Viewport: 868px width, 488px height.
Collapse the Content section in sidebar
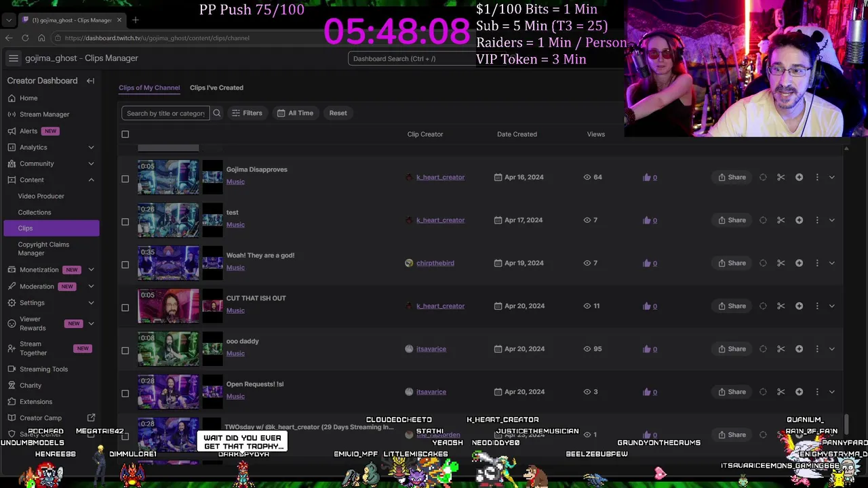pyautogui.click(x=91, y=180)
